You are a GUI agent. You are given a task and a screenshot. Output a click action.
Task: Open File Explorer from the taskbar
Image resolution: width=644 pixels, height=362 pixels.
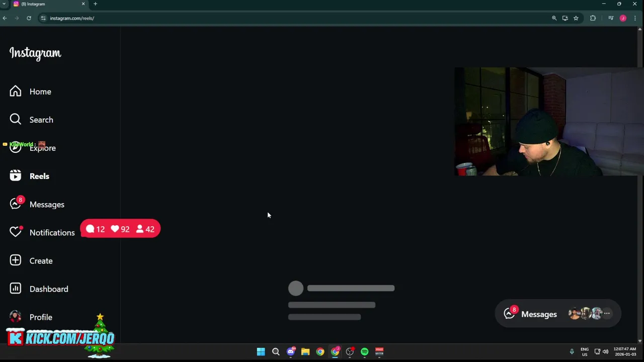coord(305,351)
